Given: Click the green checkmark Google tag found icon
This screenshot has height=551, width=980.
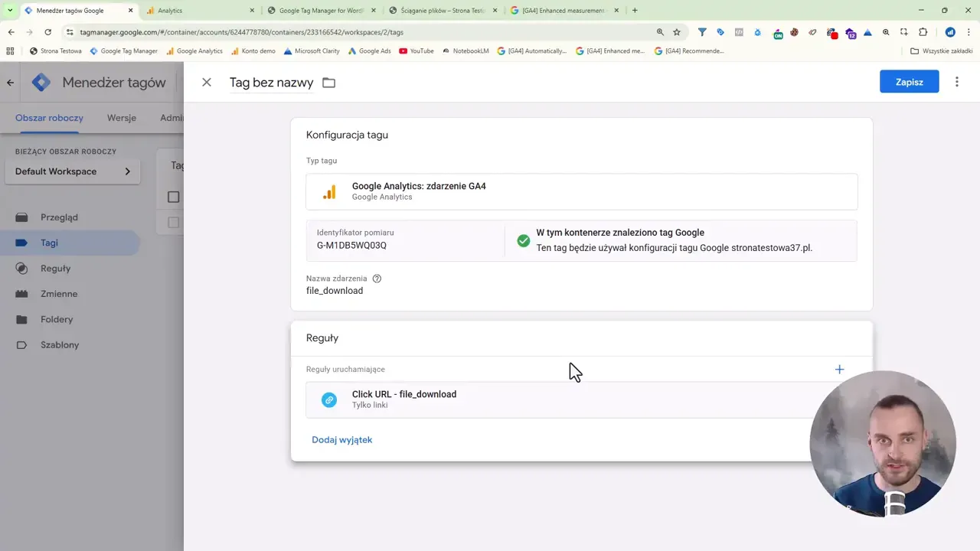Looking at the screenshot, I should 524,240.
